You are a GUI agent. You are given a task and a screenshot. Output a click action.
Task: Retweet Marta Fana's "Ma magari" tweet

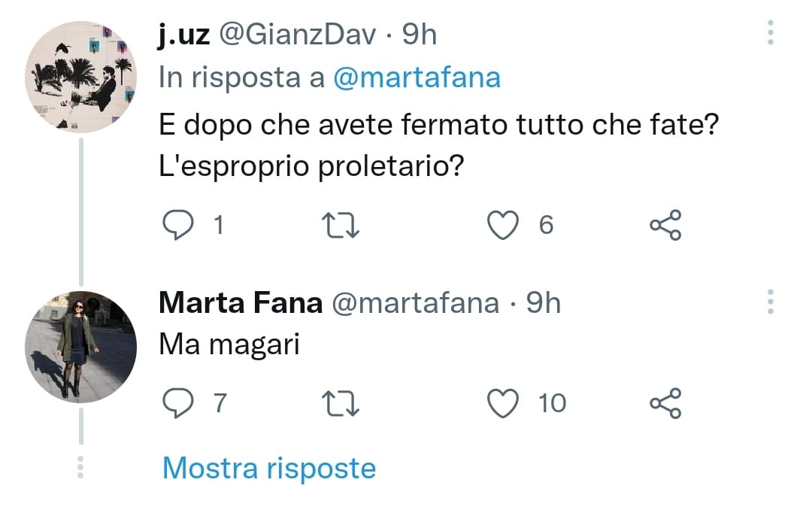tap(339, 403)
